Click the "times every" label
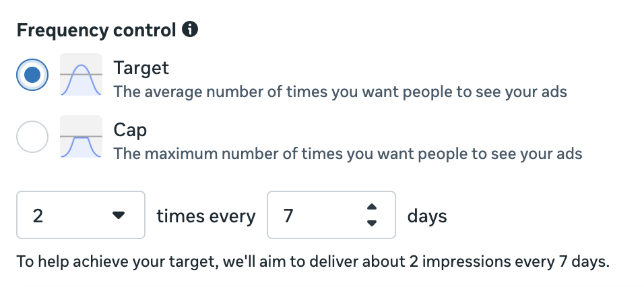 tap(206, 216)
